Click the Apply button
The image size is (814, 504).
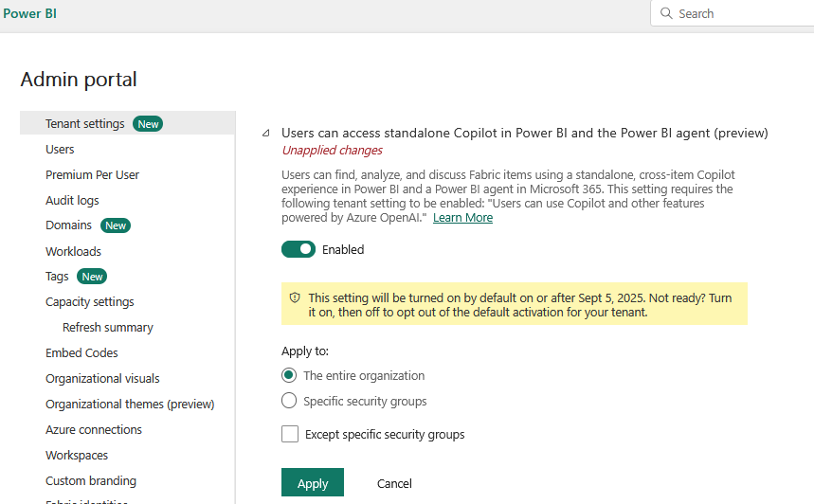pyautogui.click(x=312, y=483)
